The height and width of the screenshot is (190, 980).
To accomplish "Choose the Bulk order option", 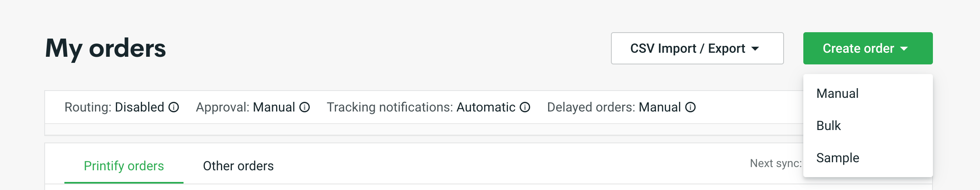I will (x=828, y=126).
